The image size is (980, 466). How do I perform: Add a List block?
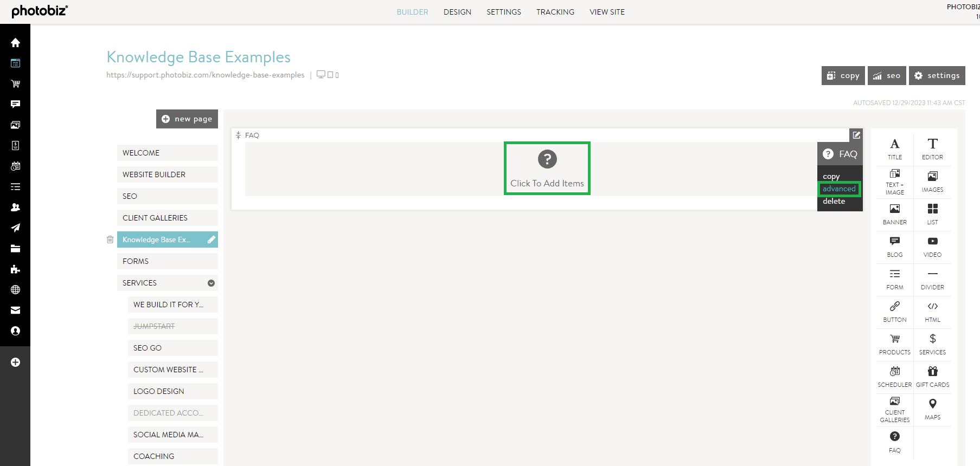pyautogui.click(x=932, y=214)
